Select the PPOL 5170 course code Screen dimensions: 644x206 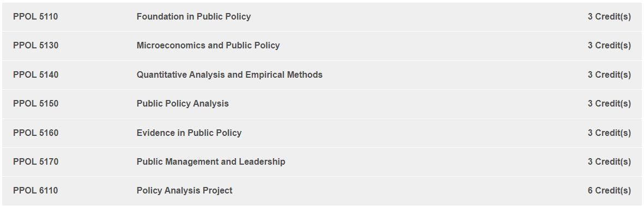(x=36, y=162)
